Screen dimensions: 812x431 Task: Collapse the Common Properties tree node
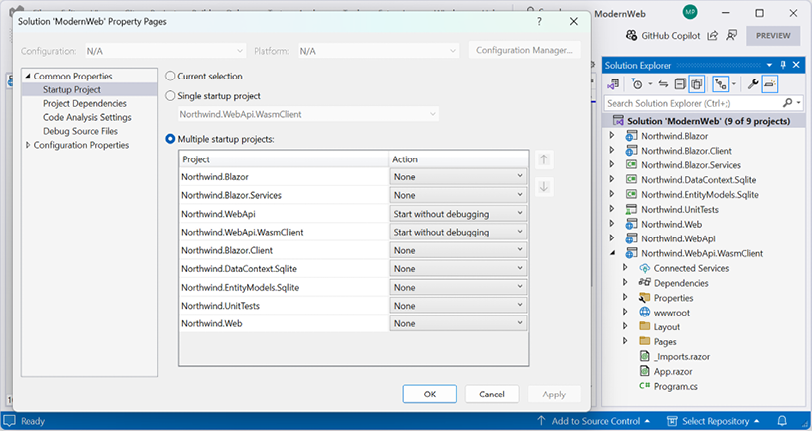28,77
